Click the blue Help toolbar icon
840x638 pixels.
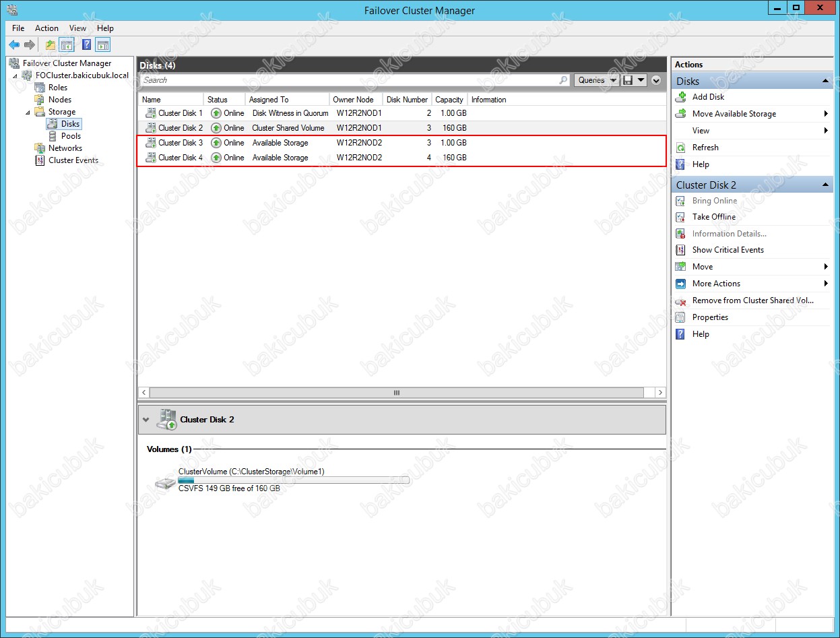click(87, 45)
